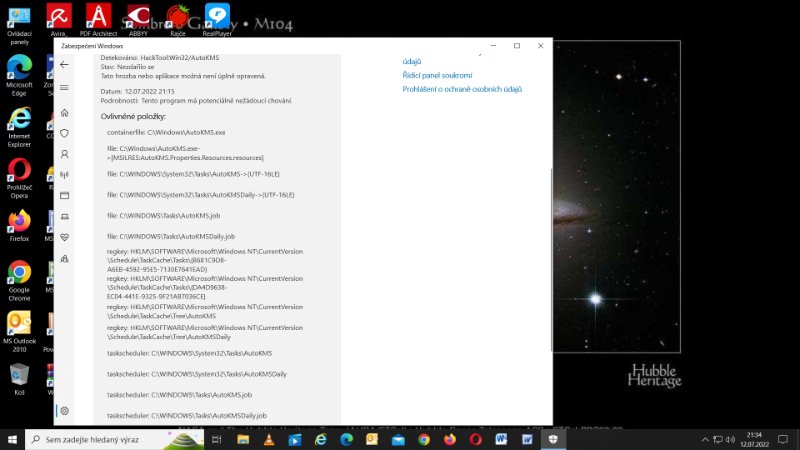The image size is (800, 450).
Task: Click the 'Stav: Nezdařilo se' text
Action: pos(127,67)
